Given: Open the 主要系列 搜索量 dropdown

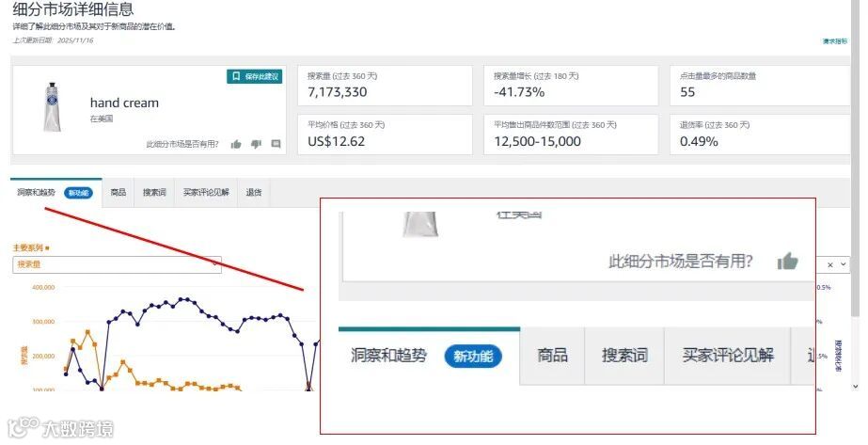Looking at the screenshot, I should click(x=117, y=264).
